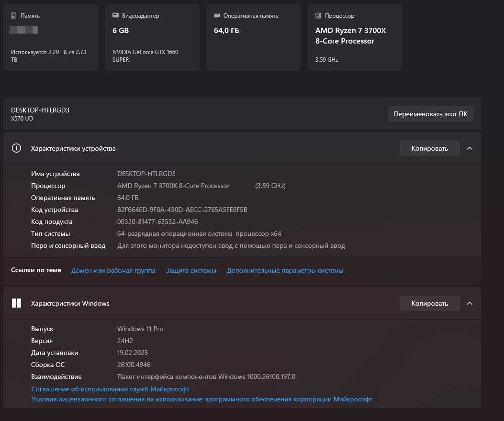504x421 pixels.
Task: Click the Имя устройства label
Action: point(56,174)
